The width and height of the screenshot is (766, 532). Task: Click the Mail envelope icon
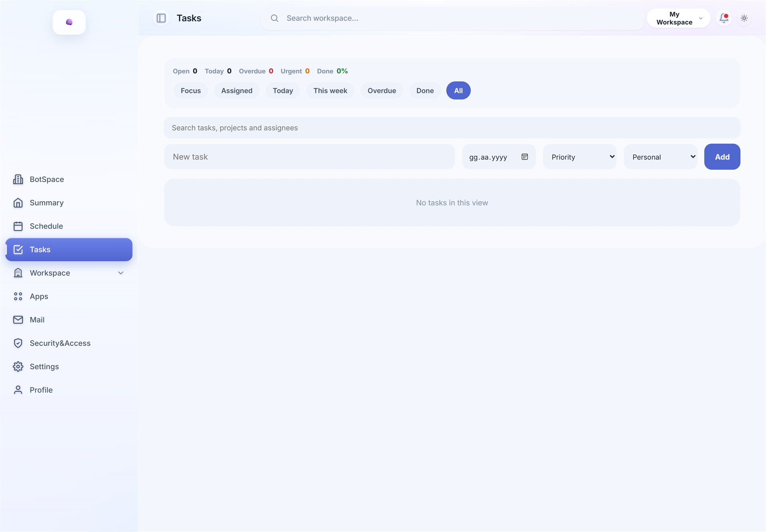[18, 320]
